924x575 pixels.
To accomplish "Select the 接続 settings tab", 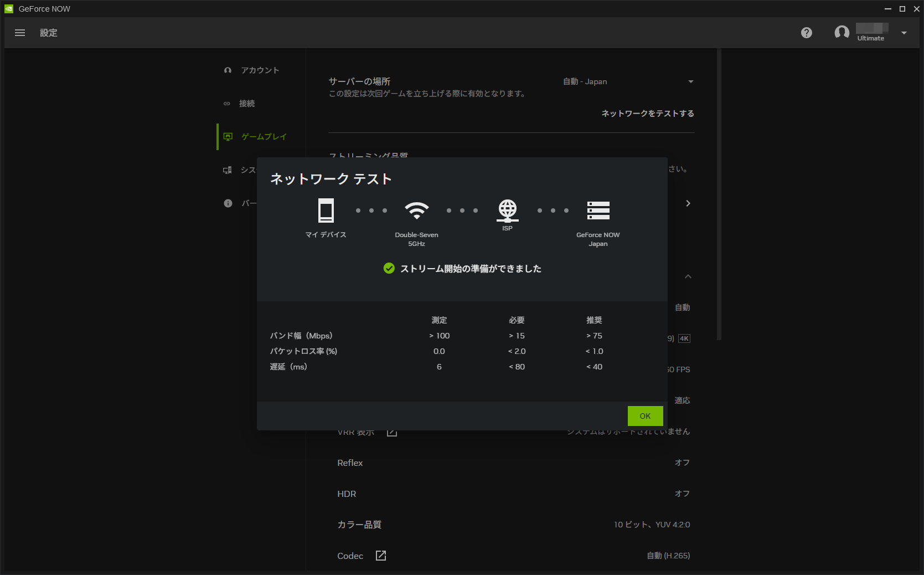I will (247, 104).
